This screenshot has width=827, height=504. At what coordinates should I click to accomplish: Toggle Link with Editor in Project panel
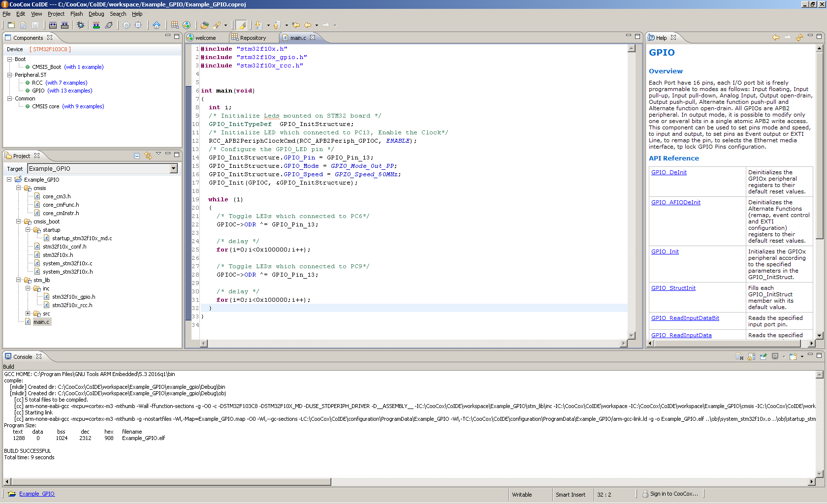pyautogui.click(x=148, y=156)
